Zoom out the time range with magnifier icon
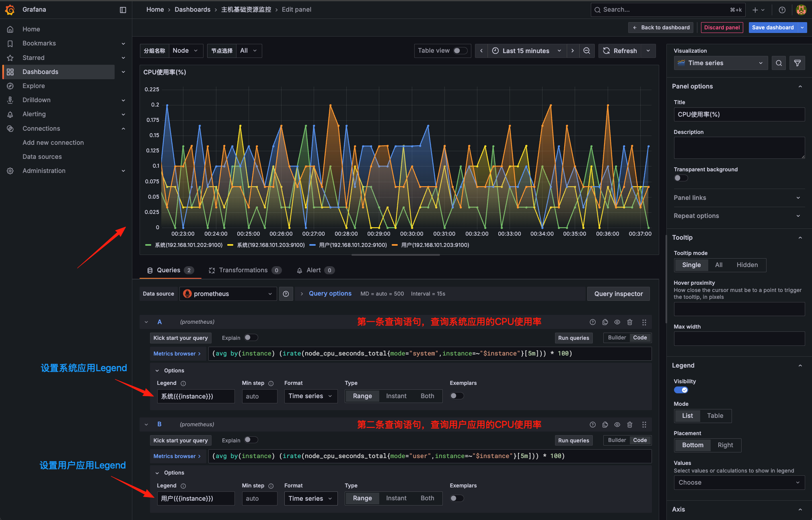The image size is (812, 520). (587, 51)
